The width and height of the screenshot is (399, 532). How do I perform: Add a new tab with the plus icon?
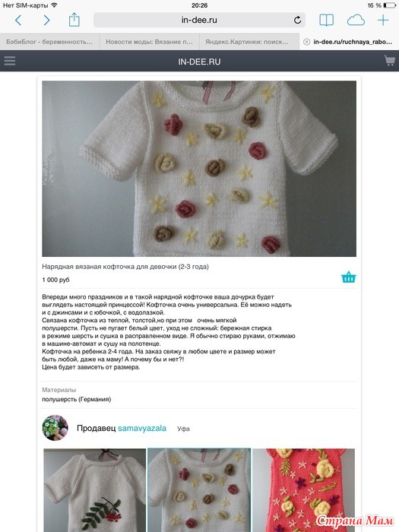383,21
